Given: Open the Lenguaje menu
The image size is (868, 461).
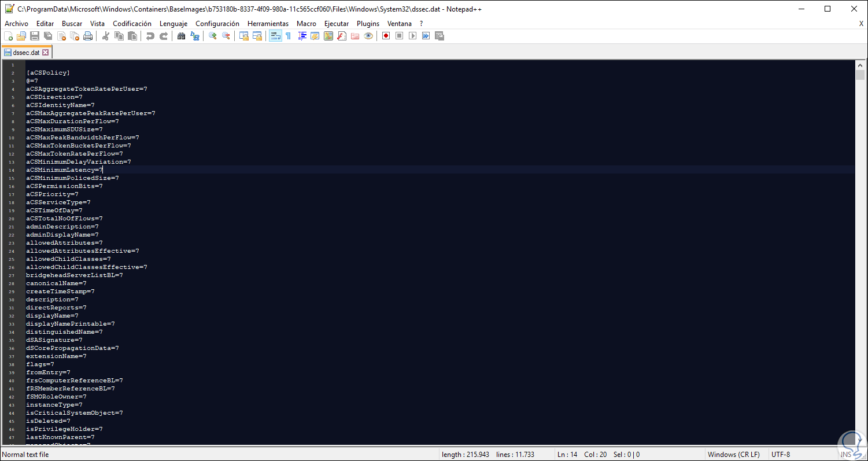Looking at the screenshot, I should 173,24.
